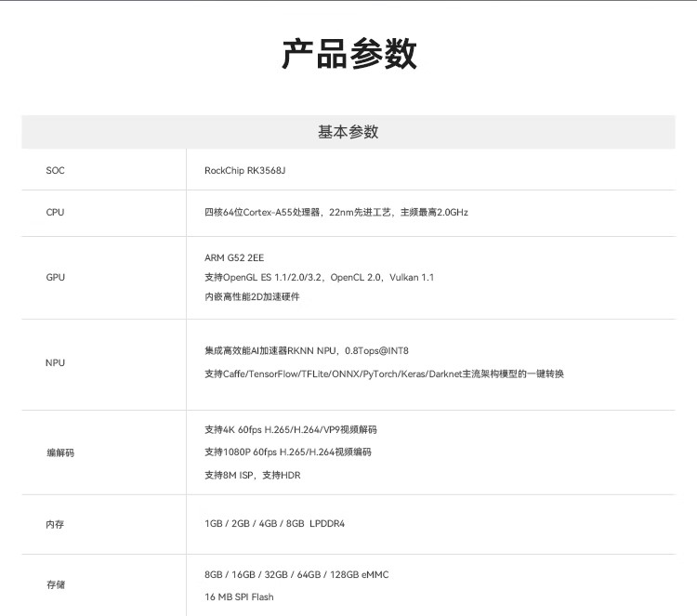This screenshot has width=697, height=616.
Task: Select the ARM G52 2EE text
Action: coord(234,257)
